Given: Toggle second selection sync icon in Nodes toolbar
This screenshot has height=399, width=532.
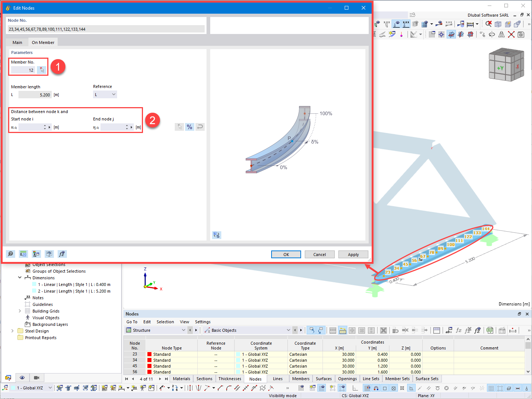Looking at the screenshot, I should click(x=321, y=330).
